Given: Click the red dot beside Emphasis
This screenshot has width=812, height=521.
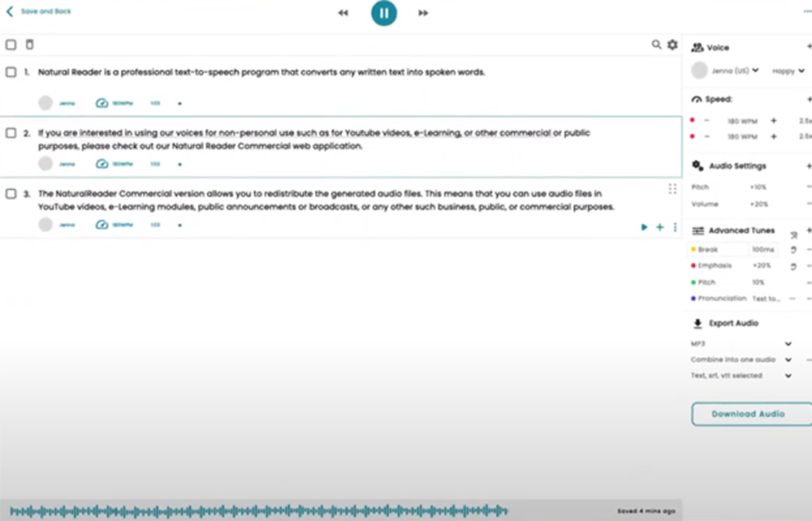Looking at the screenshot, I should [x=693, y=266].
